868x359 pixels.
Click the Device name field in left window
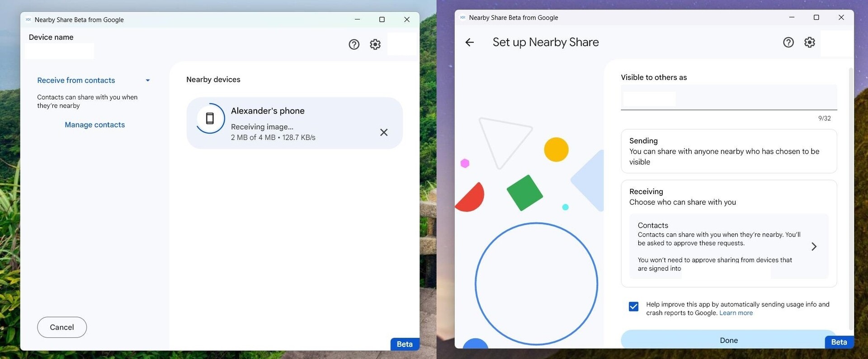60,51
